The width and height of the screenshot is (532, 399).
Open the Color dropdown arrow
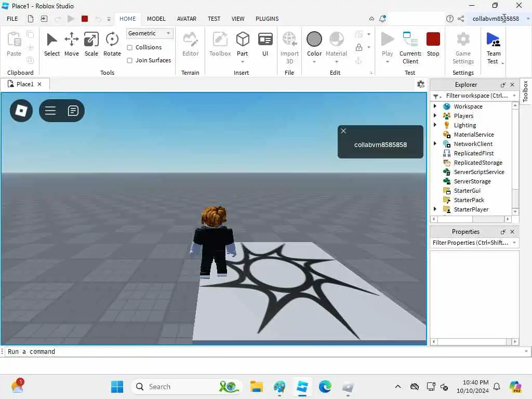tap(314, 62)
